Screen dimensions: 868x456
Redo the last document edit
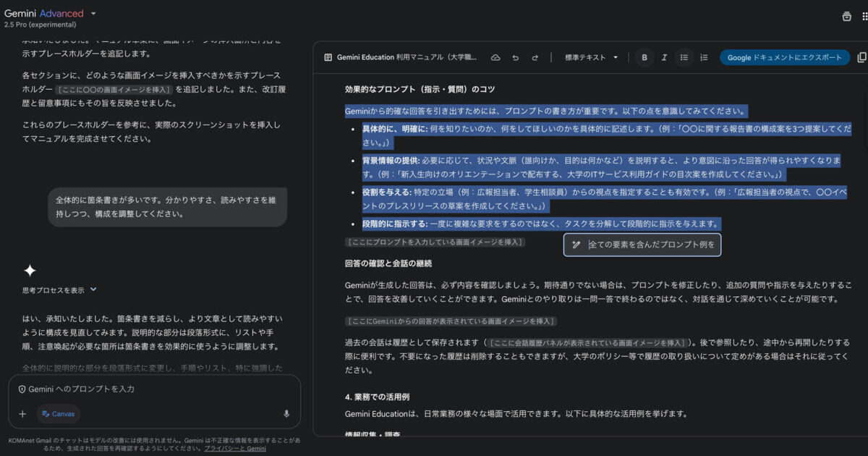point(535,58)
